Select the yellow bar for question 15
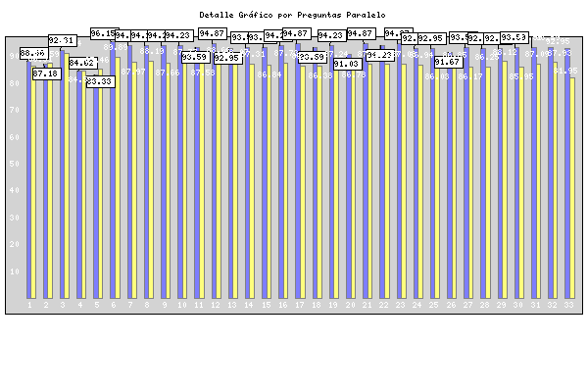This screenshot has height=392, width=588. pyautogui.click(x=269, y=182)
